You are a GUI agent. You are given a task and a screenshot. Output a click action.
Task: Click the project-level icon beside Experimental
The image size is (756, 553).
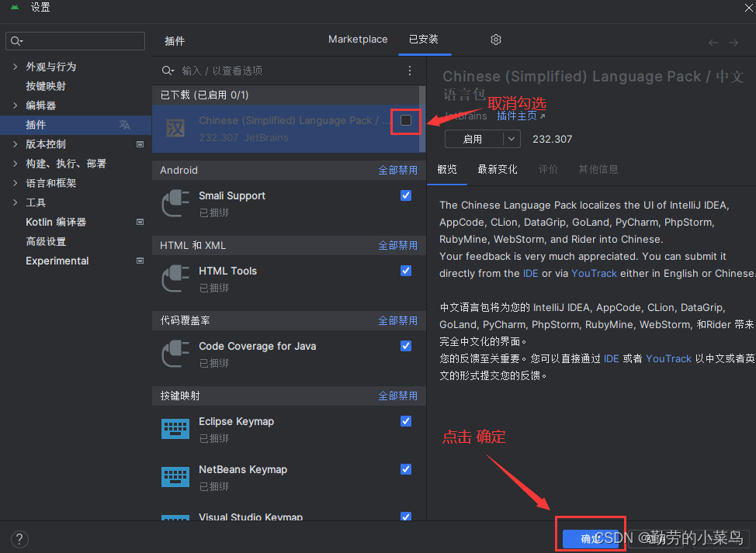click(140, 261)
